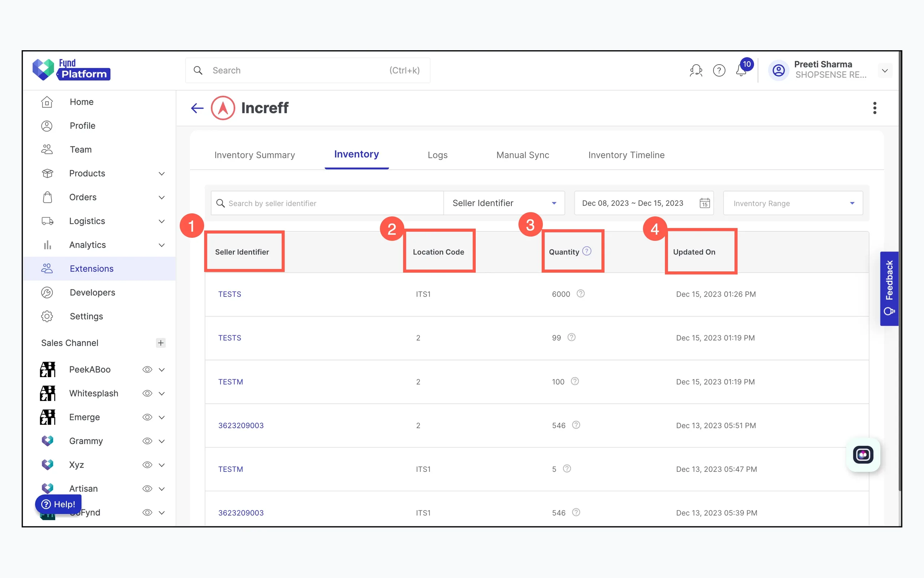
Task: Toggle visibility eye for Artisan channel
Action: [x=147, y=488]
